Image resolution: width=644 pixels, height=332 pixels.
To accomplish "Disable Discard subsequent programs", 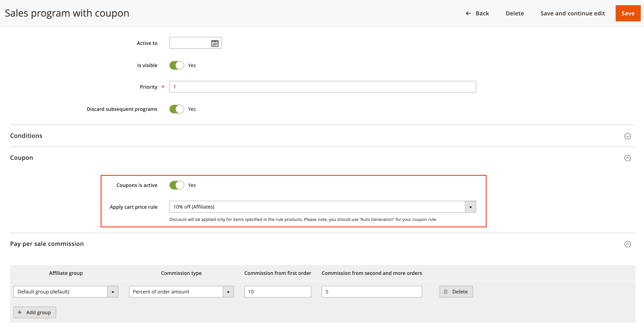I will click(177, 109).
